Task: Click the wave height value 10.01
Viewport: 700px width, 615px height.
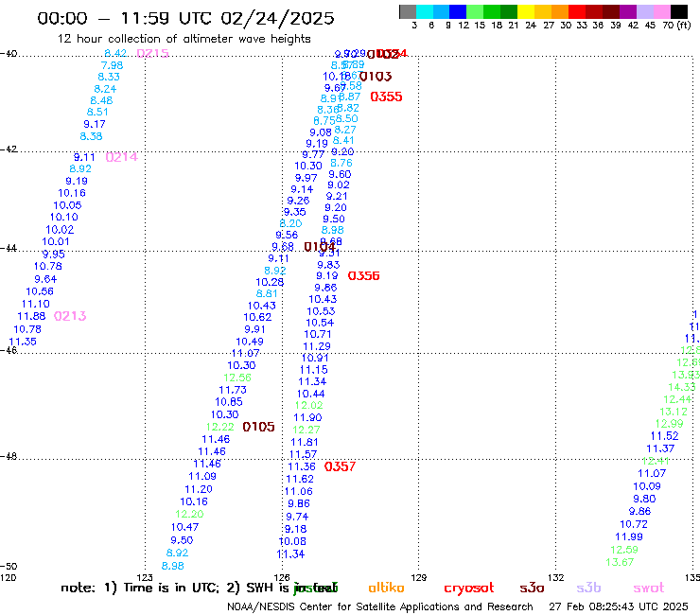Action: tap(56, 241)
